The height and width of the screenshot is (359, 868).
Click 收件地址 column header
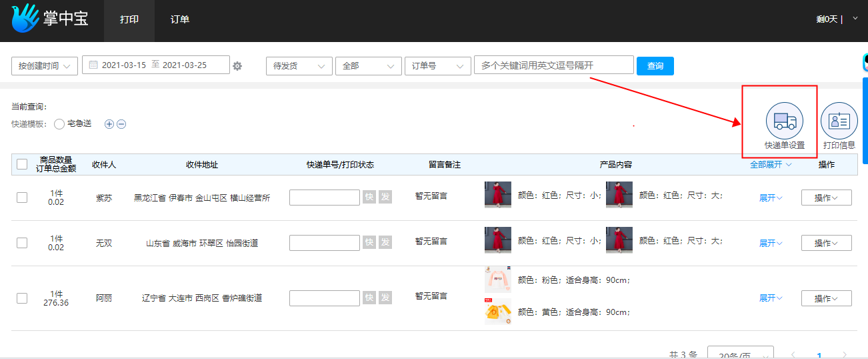tap(202, 165)
